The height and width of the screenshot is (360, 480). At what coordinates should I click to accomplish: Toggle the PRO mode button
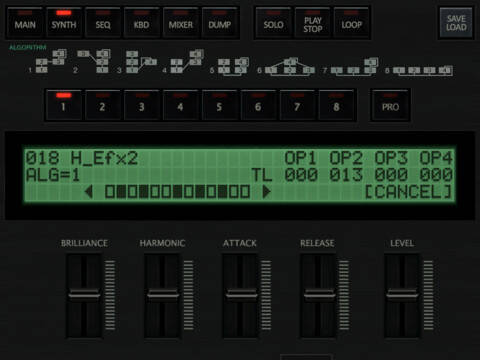click(x=390, y=105)
